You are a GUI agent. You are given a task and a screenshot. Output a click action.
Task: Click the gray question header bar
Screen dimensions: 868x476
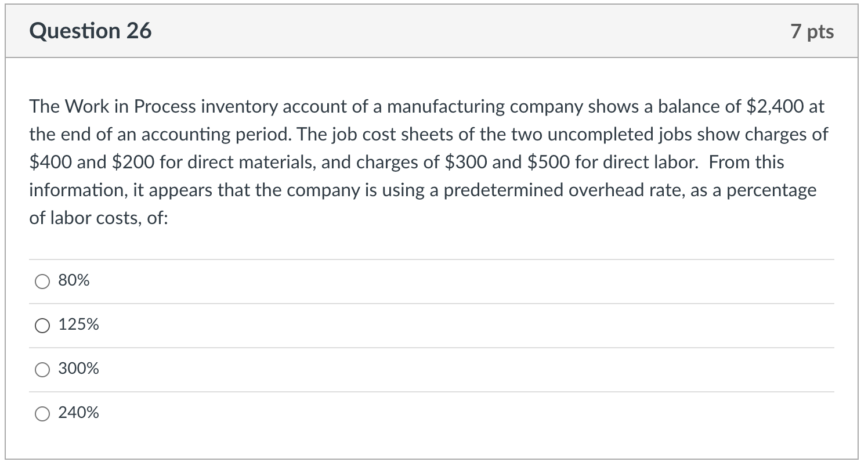pos(434,30)
